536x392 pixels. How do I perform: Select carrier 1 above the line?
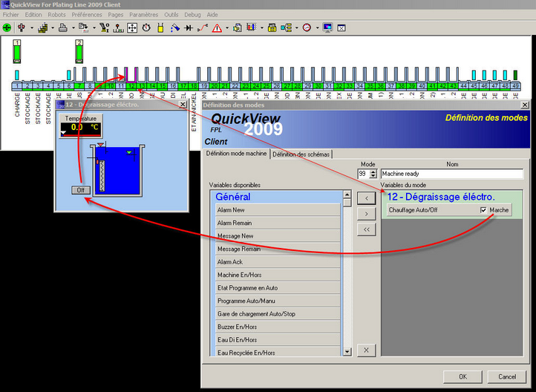(17, 51)
